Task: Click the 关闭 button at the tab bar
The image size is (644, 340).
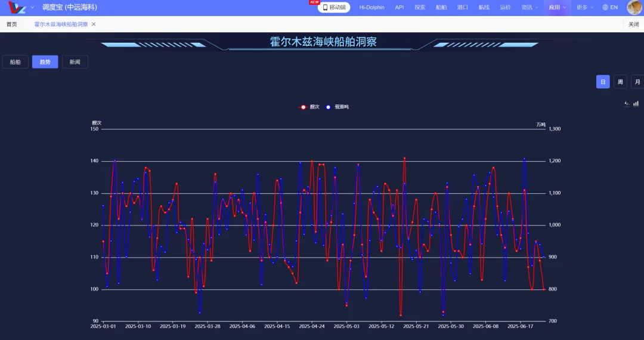Action: coord(634,24)
